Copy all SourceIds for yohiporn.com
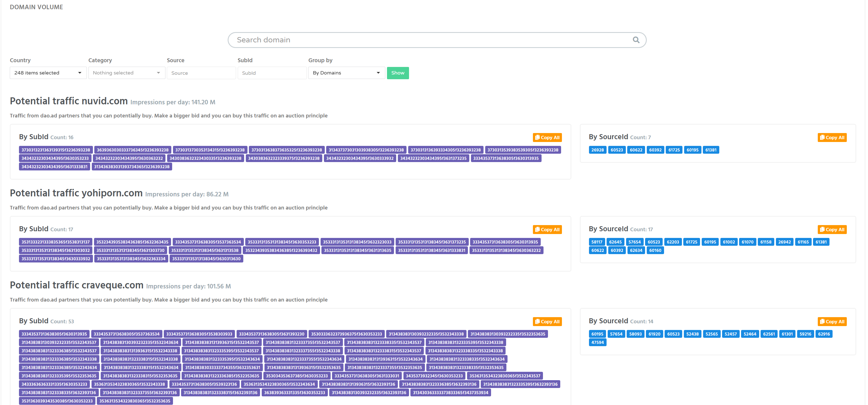 (832, 230)
